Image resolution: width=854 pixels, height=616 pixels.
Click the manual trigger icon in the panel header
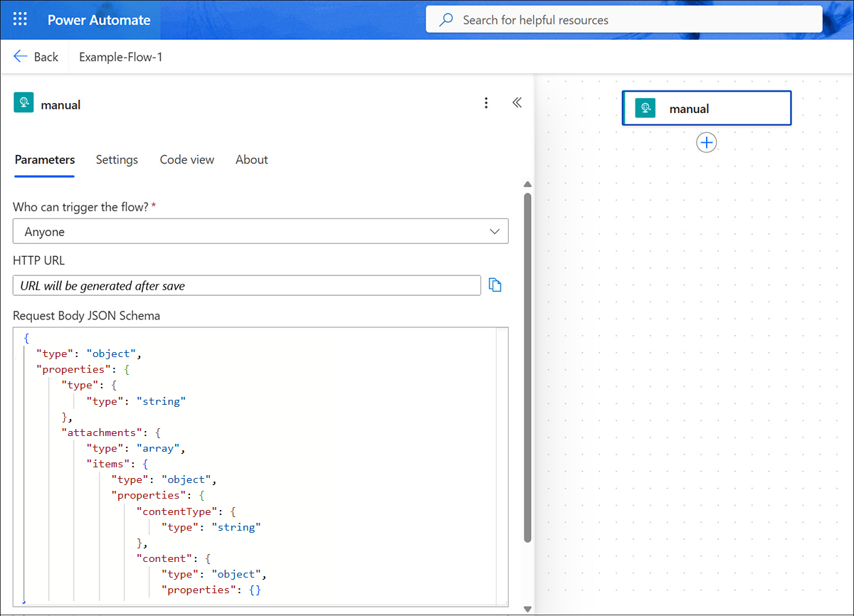[x=23, y=102]
